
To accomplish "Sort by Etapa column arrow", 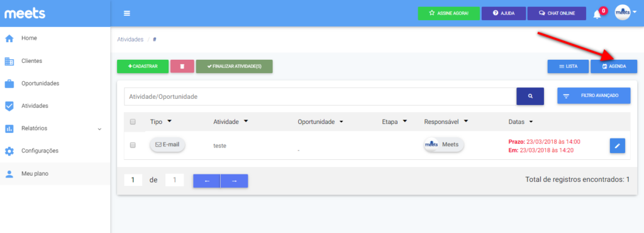I will tap(404, 122).
